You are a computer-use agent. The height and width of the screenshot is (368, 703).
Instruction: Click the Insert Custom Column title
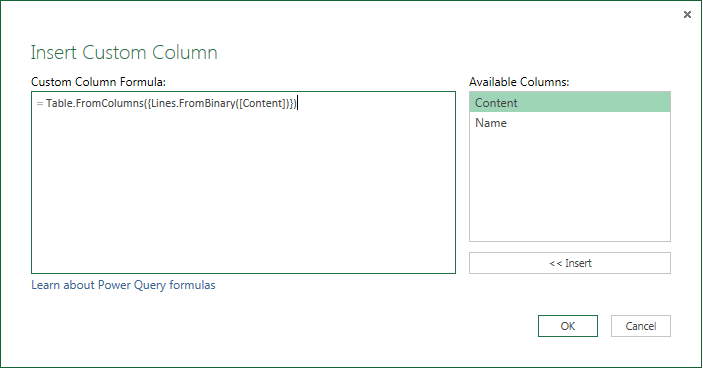pos(124,52)
